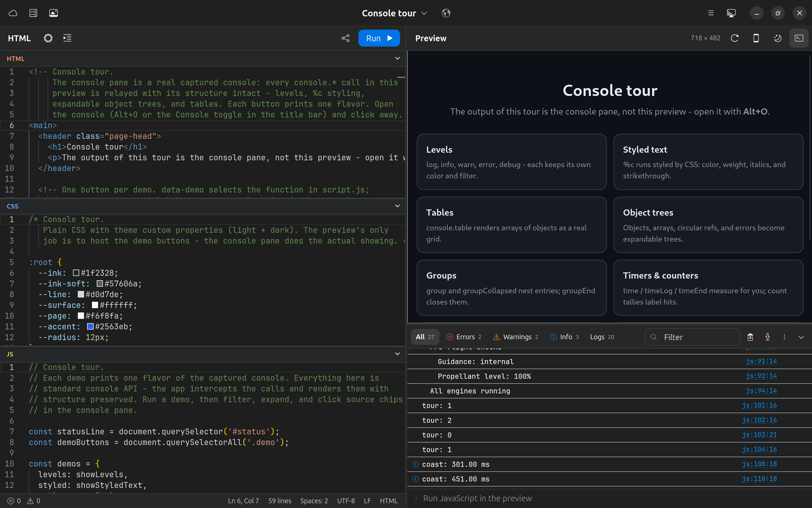Screen dimensions: 812x508
Task: Open console more options (three dots)
Action: click(x=784, y=337)
